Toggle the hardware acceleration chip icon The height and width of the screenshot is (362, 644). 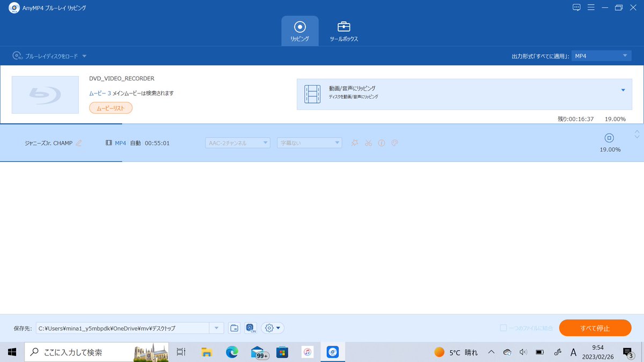250,328
